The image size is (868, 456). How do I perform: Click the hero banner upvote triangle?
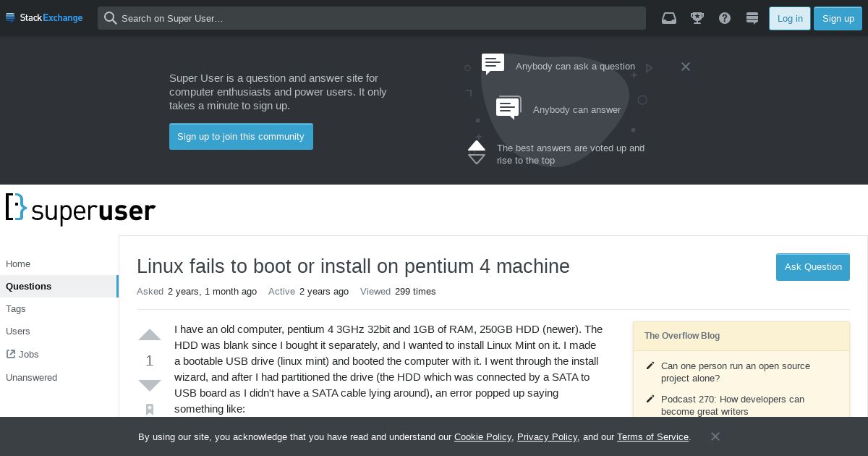pyautogui.click(x=477, y=145)
